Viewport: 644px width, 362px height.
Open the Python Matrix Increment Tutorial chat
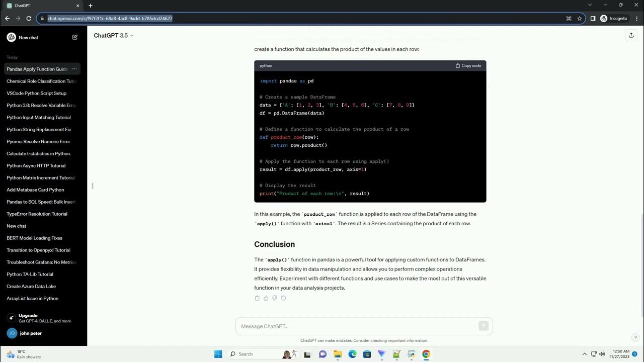click(42, 177)
